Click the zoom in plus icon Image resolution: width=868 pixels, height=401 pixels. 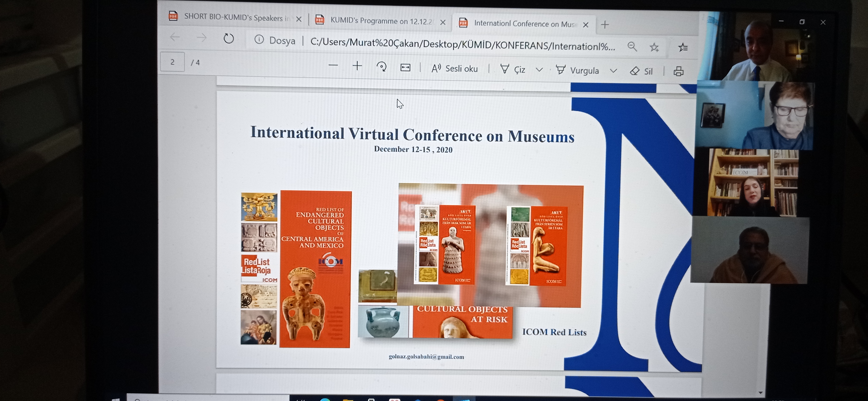(357, 66)
